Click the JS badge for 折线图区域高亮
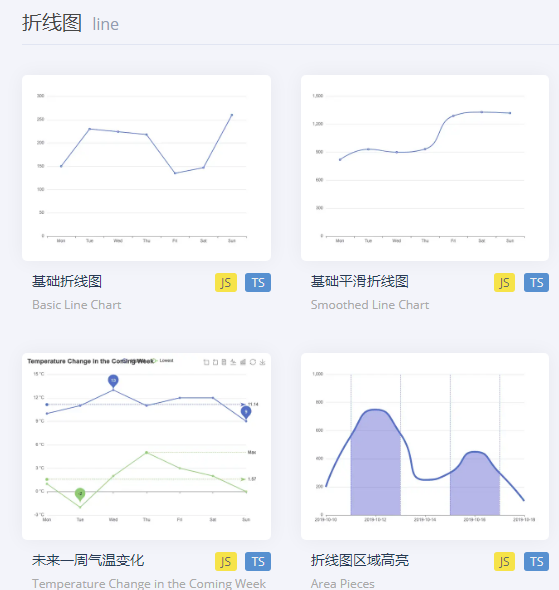 coord(504,561)
